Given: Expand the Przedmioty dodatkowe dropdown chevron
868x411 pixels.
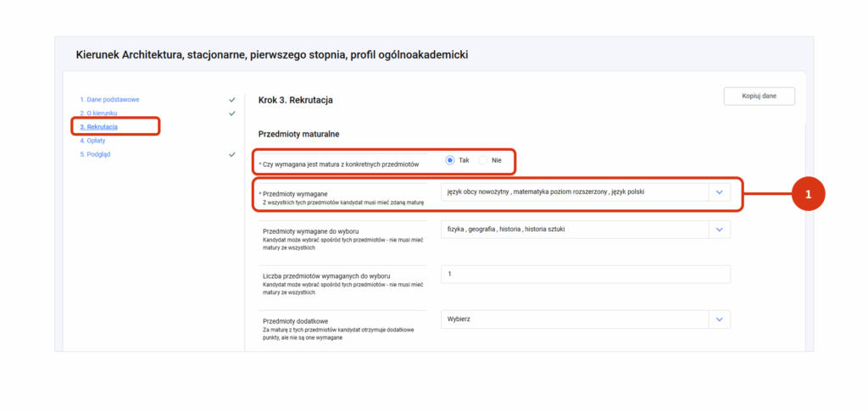Looking at the screenshot, I should pos(719,319).
